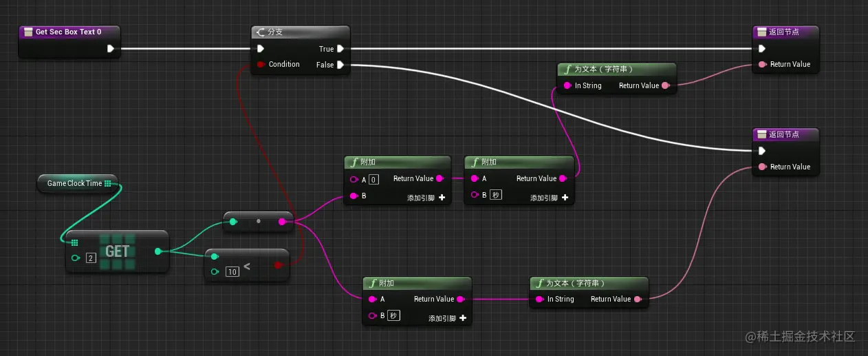Click the field showing 10 on less-than node
This screenshot has height=356, width=868.
click(232, 272)
